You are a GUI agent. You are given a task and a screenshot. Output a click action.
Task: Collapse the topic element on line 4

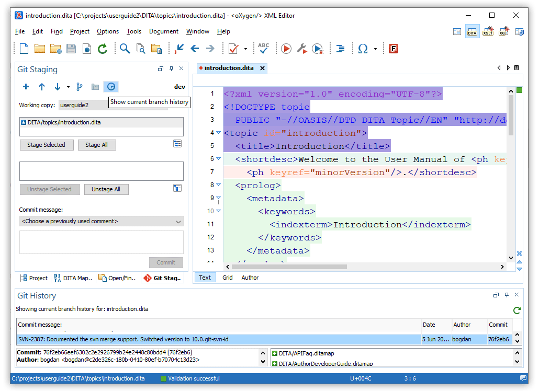tap(218, 133)
